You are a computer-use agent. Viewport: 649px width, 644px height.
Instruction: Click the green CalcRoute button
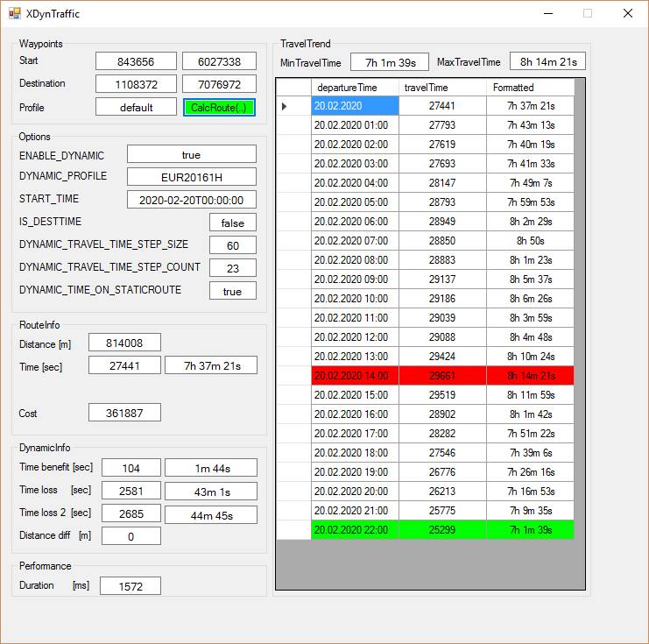click(x=219, y=107)
